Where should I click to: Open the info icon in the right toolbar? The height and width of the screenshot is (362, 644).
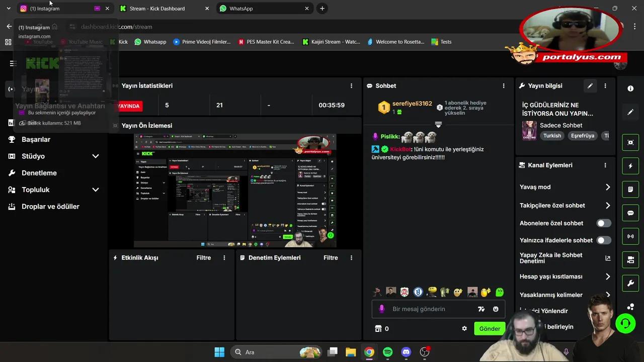click(x=630, y=88)
